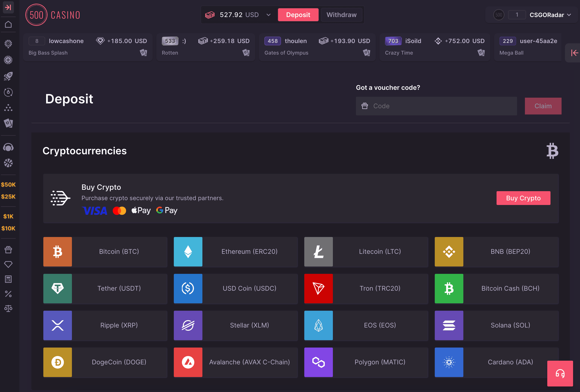Open the $10K sidebar promo link
The height and width of the screenshot is (392, 580).
click(8, 228)
